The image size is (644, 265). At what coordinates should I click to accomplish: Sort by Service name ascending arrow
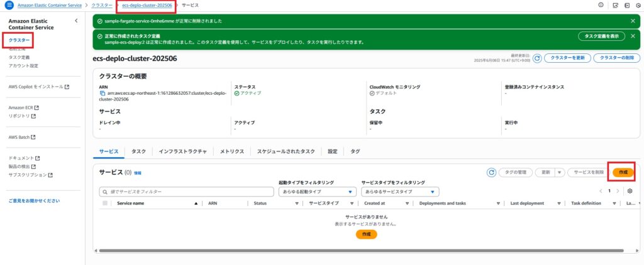[x=196, y=203]
